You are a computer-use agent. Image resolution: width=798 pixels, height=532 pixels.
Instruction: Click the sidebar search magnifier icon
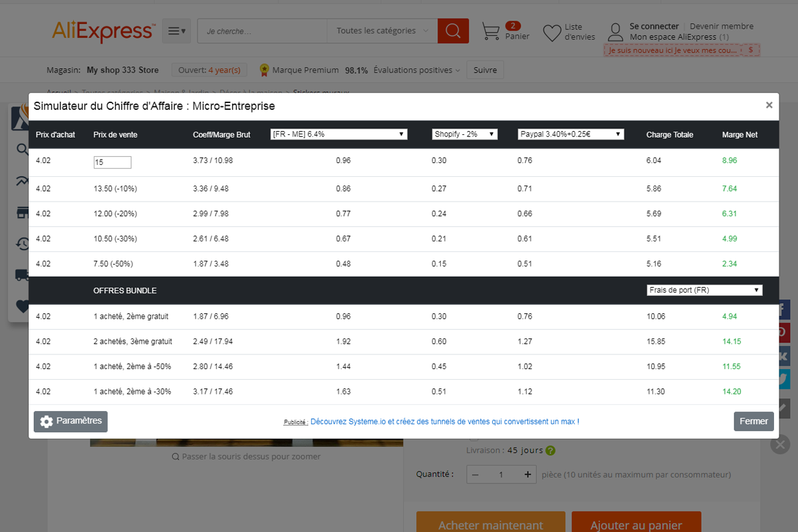point(23,150)
